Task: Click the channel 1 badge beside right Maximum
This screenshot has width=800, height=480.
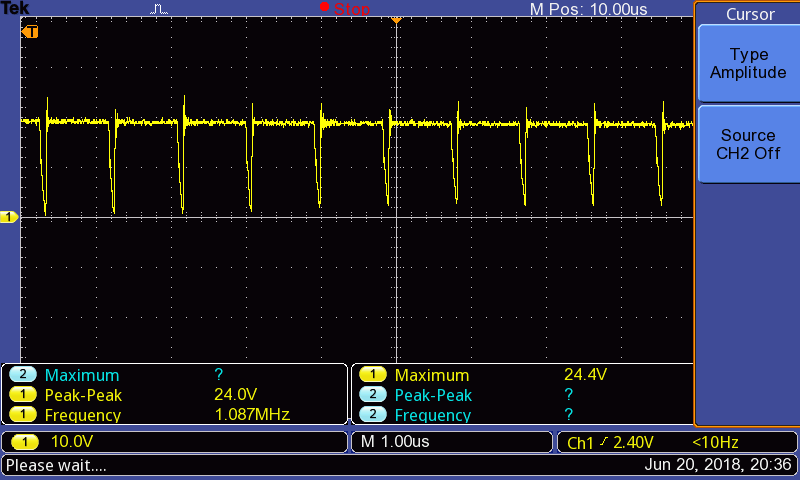Action: coord(372,374)
